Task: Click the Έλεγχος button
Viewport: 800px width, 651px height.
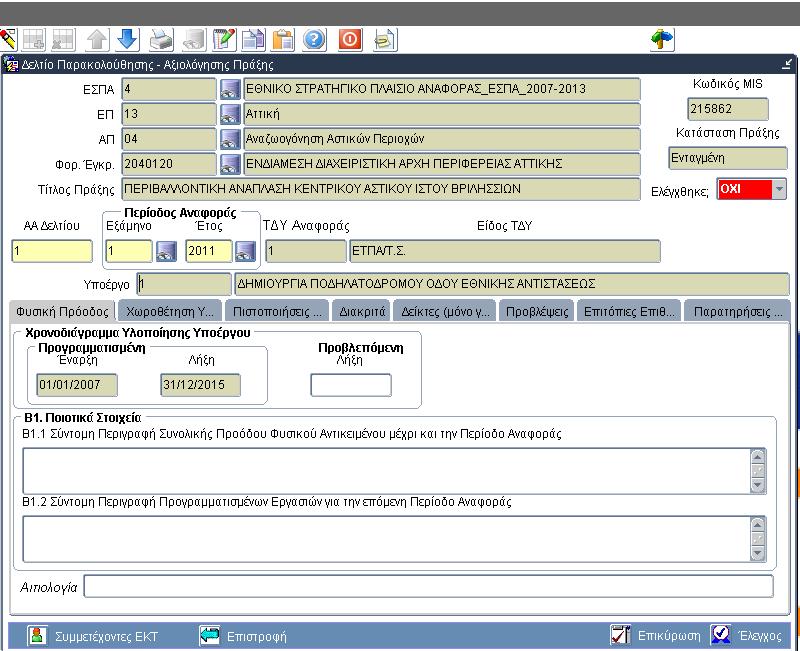Action: coord(746,636)
